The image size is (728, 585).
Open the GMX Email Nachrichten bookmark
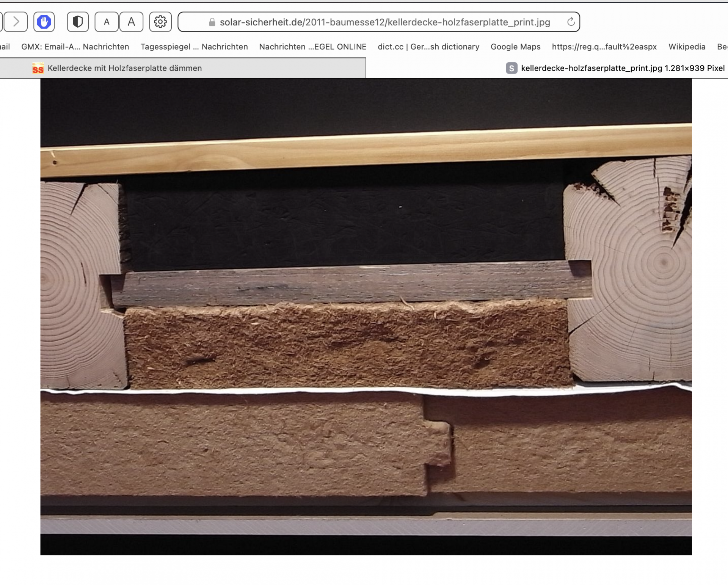(75, 47)
